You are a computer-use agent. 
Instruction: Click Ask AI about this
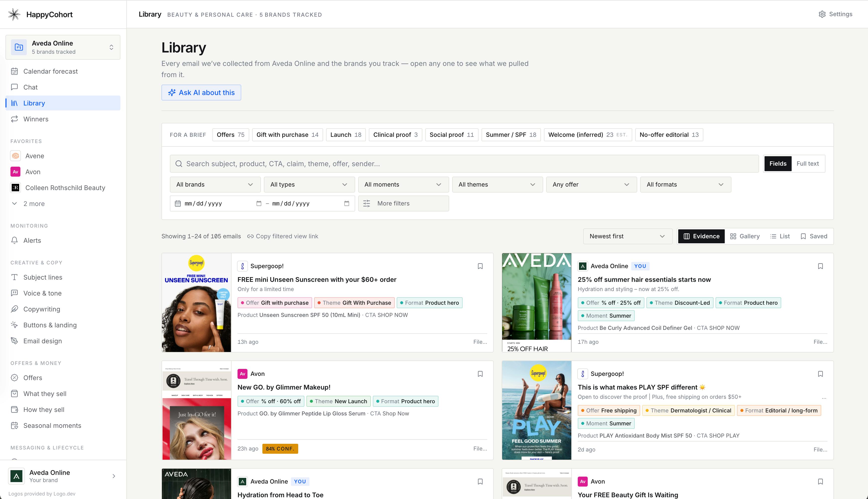coord(201,93)
